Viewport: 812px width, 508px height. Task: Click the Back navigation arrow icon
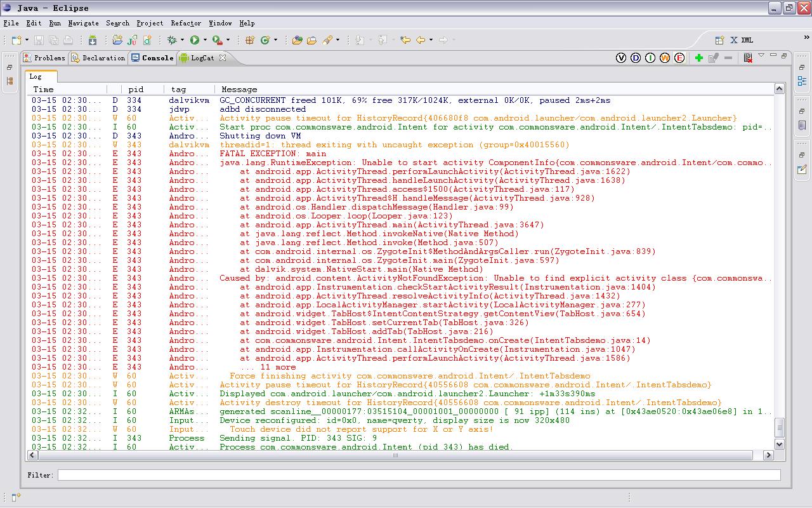click(x=421, y=40)
